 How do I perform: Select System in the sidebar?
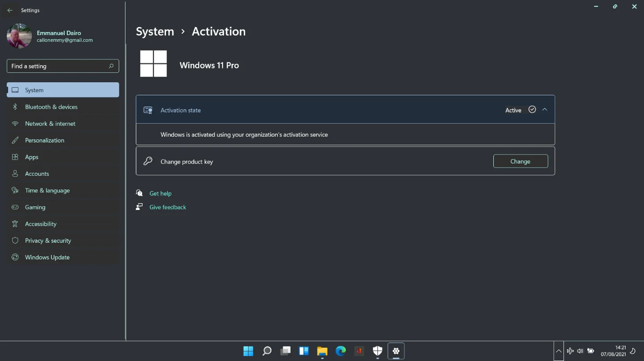[63, 90]
